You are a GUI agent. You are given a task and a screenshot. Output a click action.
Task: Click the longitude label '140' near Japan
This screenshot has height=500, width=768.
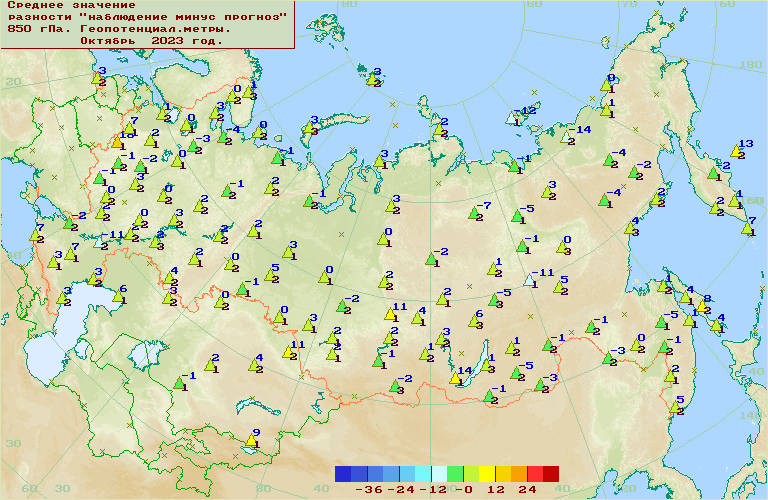750,415
